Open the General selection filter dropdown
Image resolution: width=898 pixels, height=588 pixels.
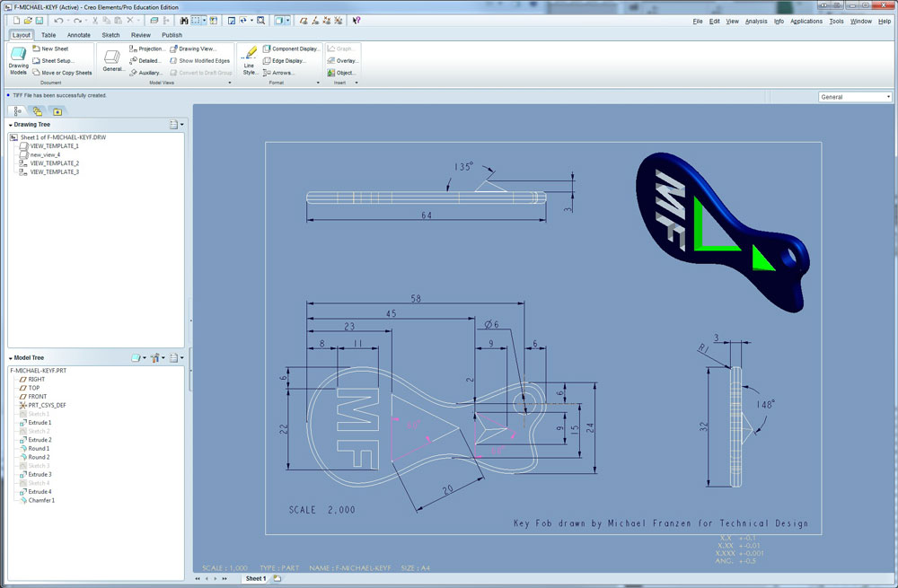(x=855, y=97)
